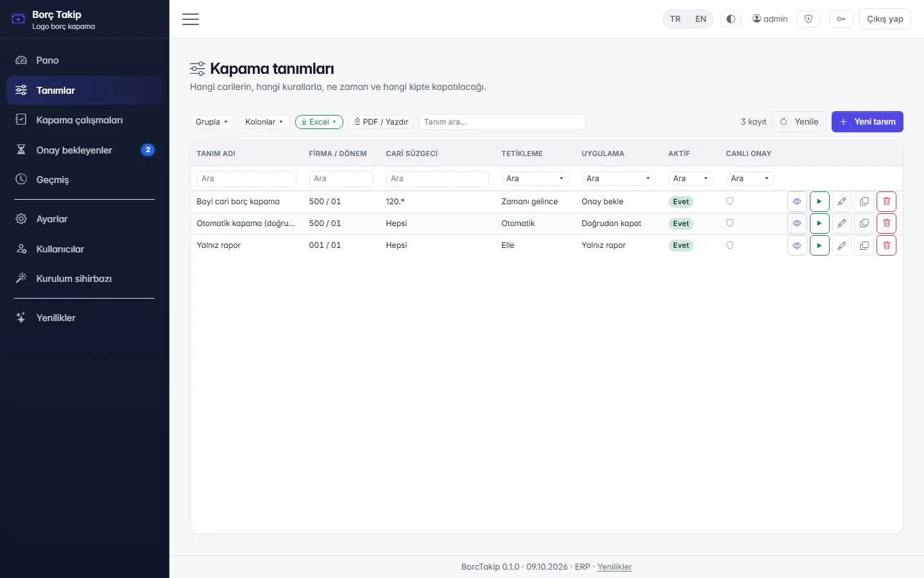Open the Kolonlar dropdown
The image size is (924, 578).
[x=264, y=122]
